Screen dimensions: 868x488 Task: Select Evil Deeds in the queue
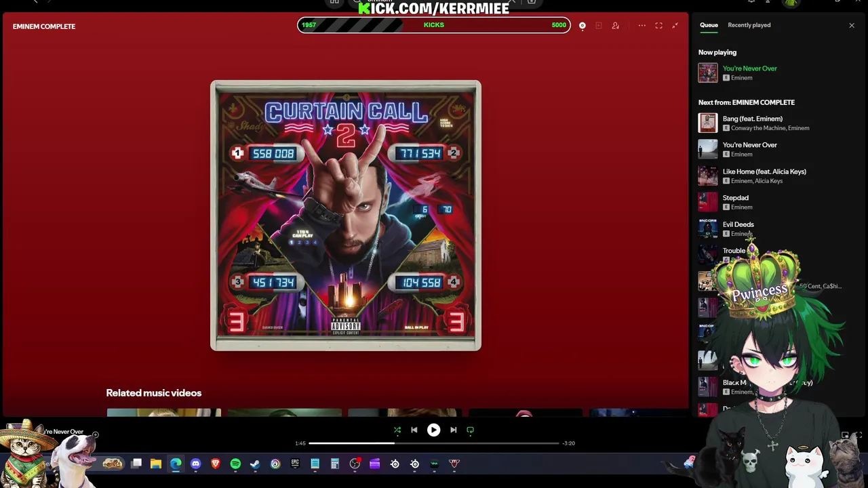click(738, 224)
